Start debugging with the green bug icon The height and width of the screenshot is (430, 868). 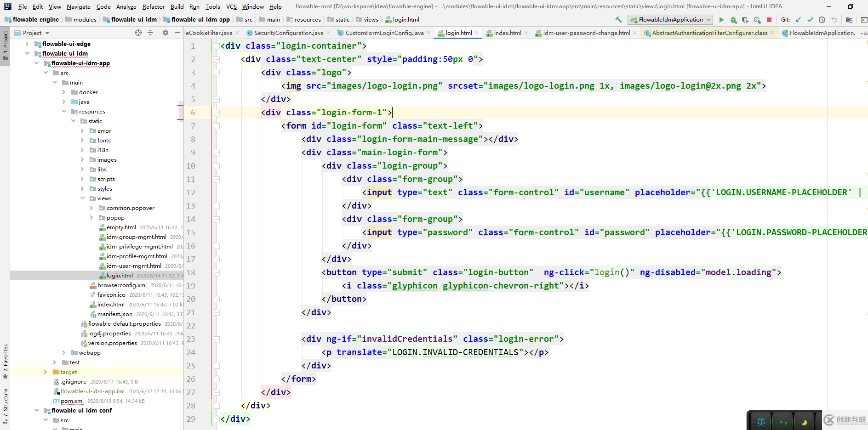[x=733, y=20]
